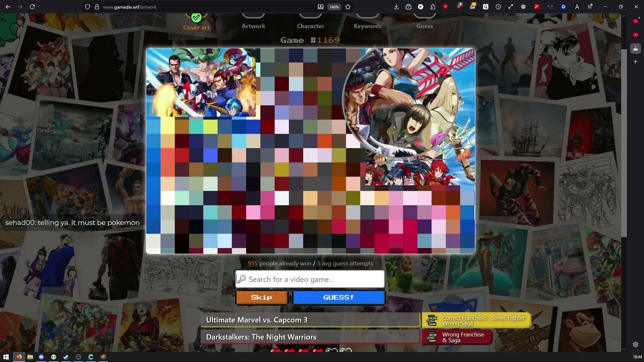
Task: Open Discord from the taskbar
Action: tap(42, 357)
